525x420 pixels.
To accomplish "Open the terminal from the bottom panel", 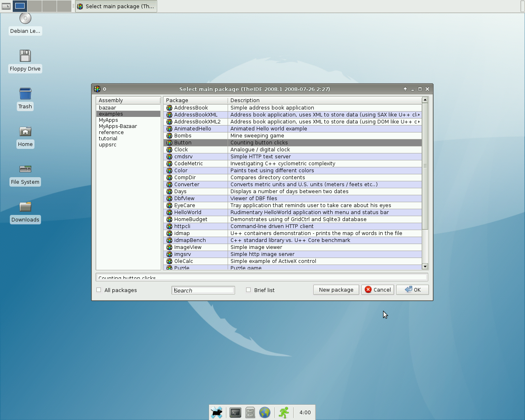I will [235, 413].
